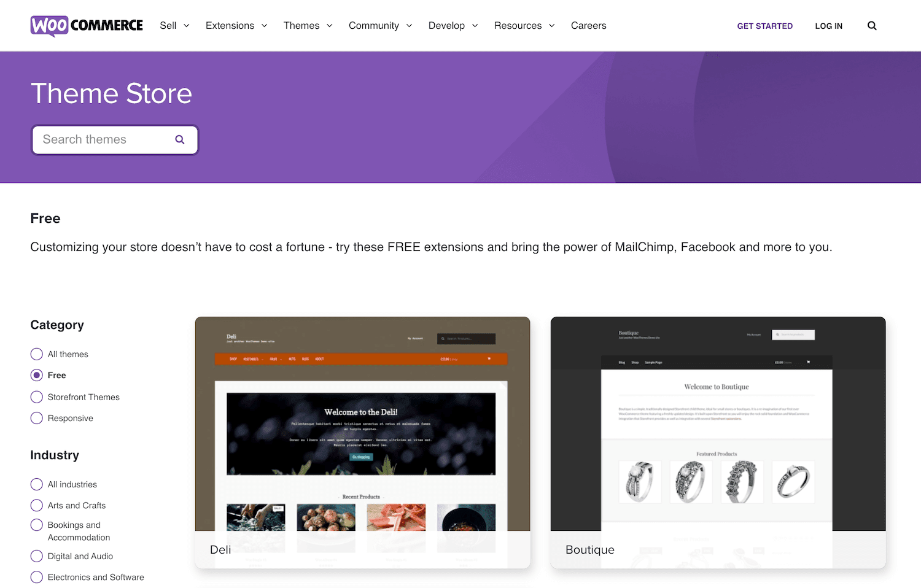Click the search icon inside Search themes field

point(179,139)
